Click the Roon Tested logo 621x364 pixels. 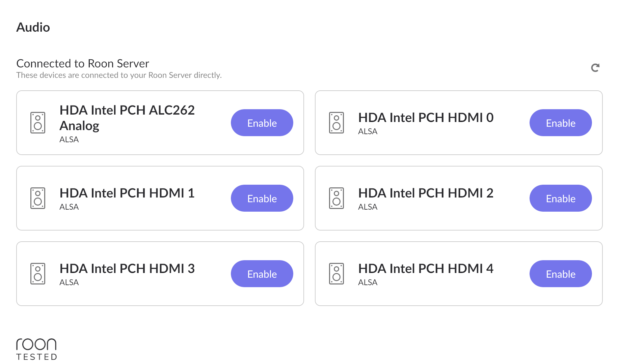(36, 349)
